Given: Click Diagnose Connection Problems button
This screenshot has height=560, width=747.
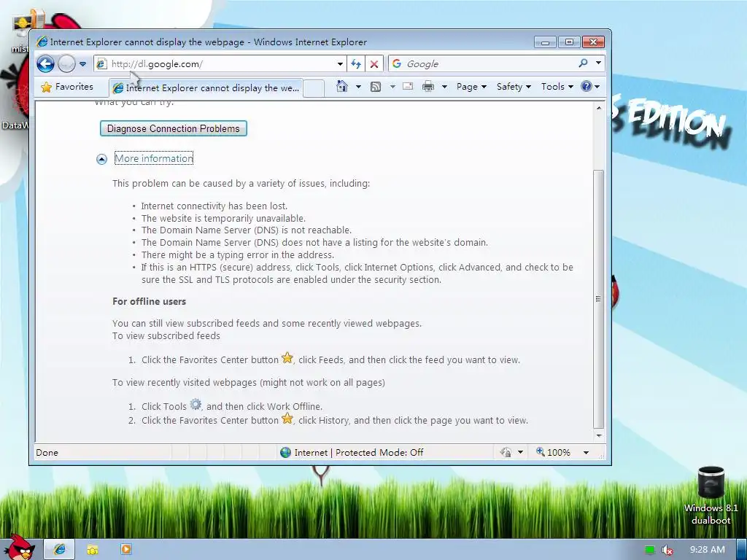Looking at the screenshot, I should (174, 128).
